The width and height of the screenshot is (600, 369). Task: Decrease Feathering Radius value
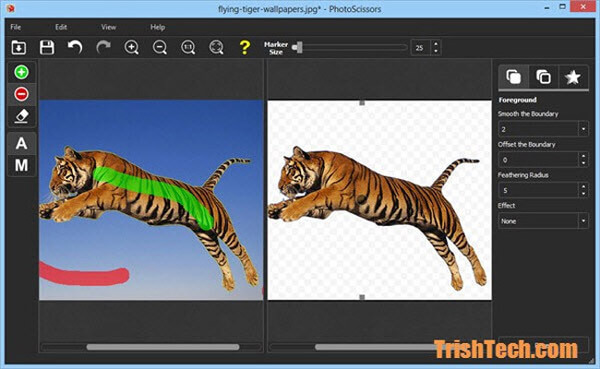point(583,194)
